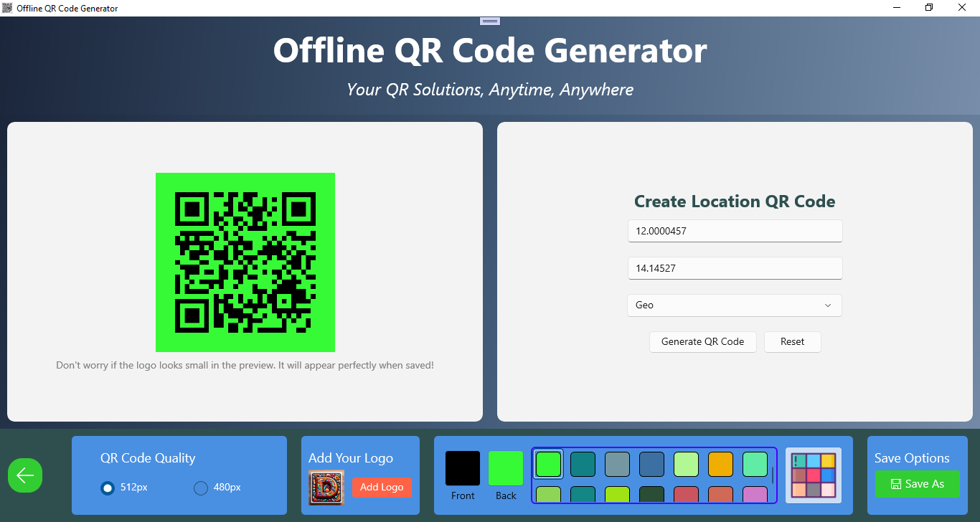Click Generate QR Code button
Image resolution: width=980 pixels, height=522 pixels.
[703, 342]
